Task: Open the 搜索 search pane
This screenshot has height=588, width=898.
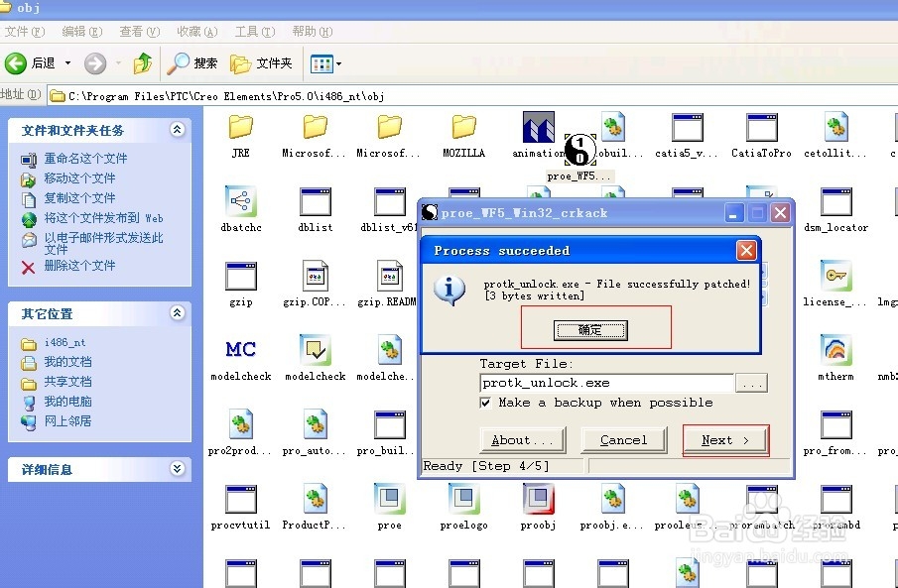Action: pyautogui.click(x=192, y=63)
